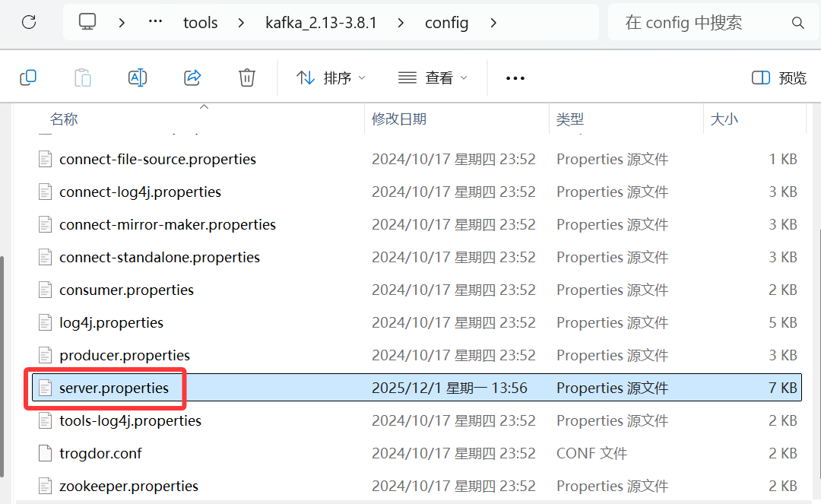Expand chevron after kafka_2.13-3.8.1 breadcrumb
Image resolution: width=821 pixels, height=504 pixels.
coord(401,23)
